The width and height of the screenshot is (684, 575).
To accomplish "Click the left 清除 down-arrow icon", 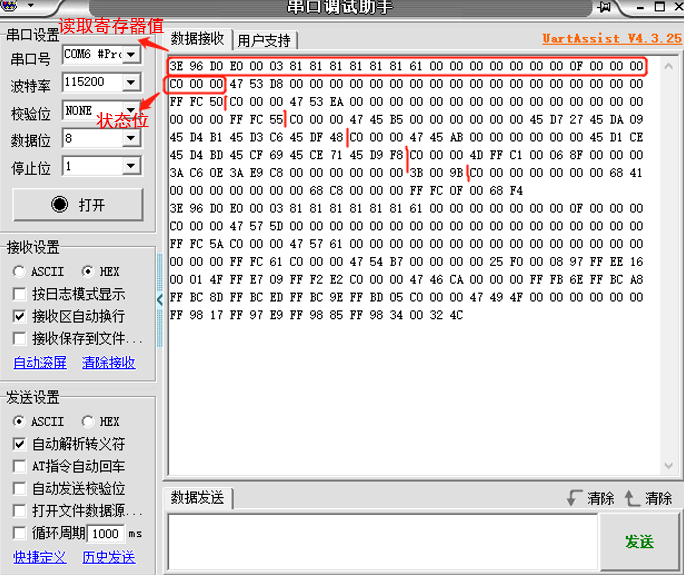I will (575, 498).
